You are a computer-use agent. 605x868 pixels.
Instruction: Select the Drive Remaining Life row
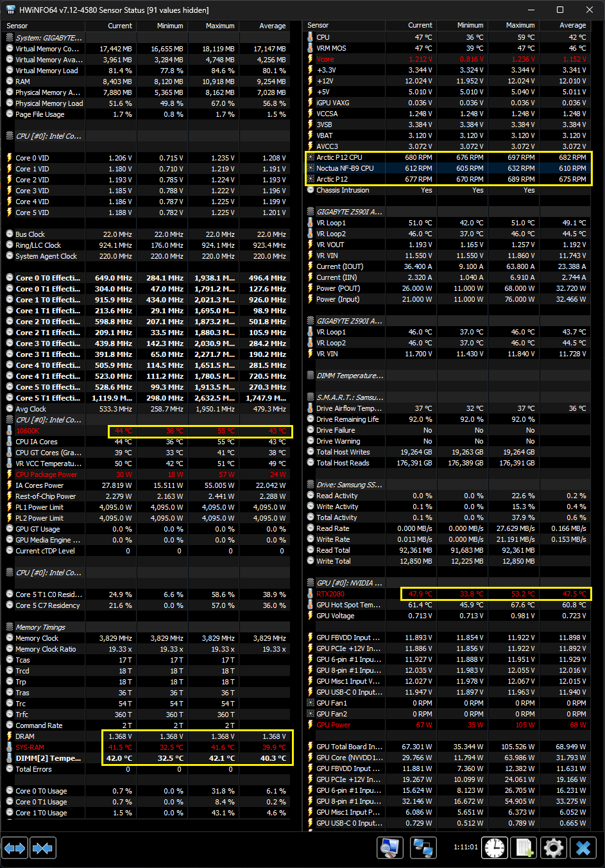click(447, 419)
